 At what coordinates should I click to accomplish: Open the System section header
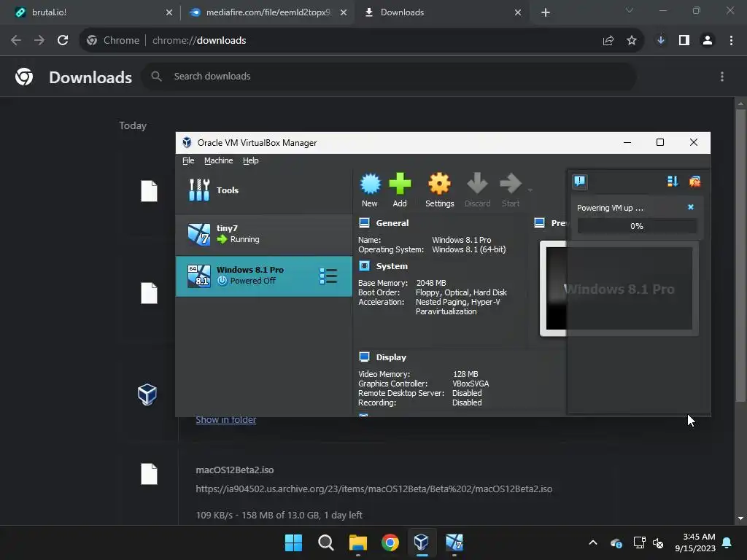point(392,266)
